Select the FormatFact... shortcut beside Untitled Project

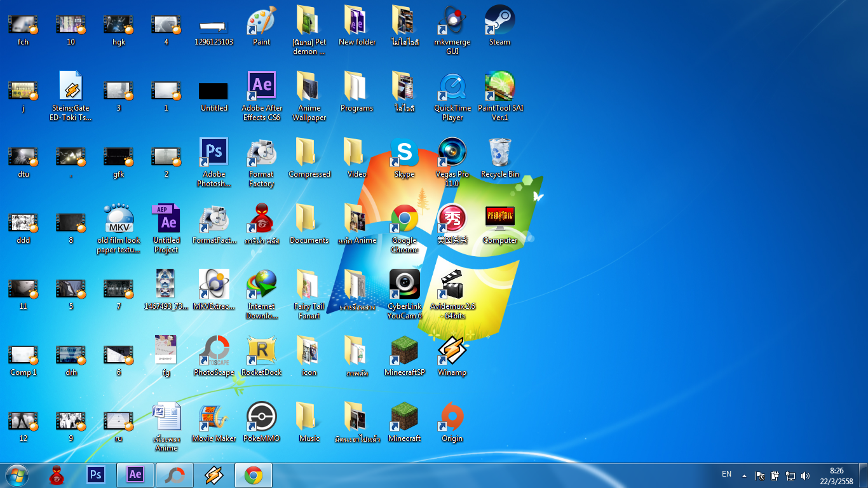[214, 224]
